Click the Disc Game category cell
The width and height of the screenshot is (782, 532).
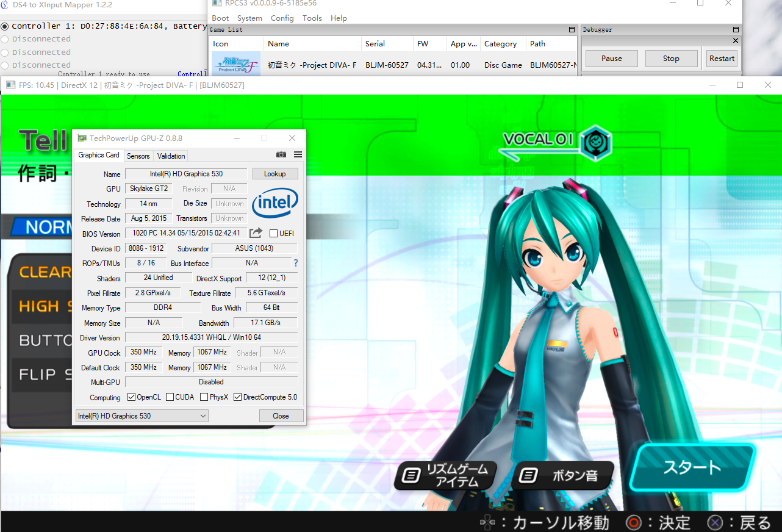tap(503, 65)
